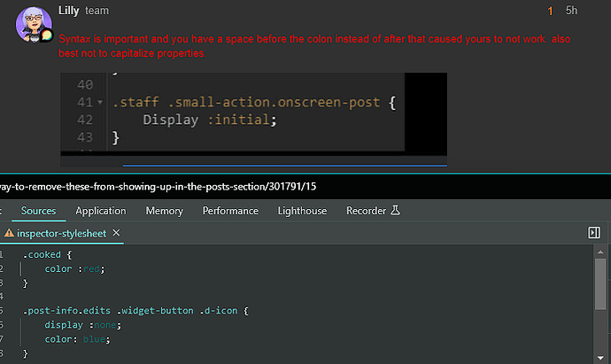Screen dimensions: 611x364
Task: Switch to the Performance tab
Action: coord(230,211)
